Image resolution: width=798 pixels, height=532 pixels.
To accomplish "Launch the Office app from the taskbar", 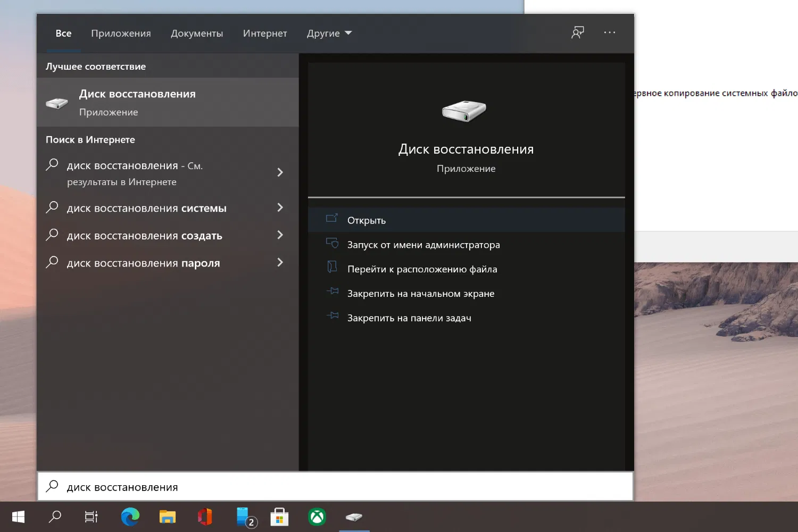I will tap(205, 517).
